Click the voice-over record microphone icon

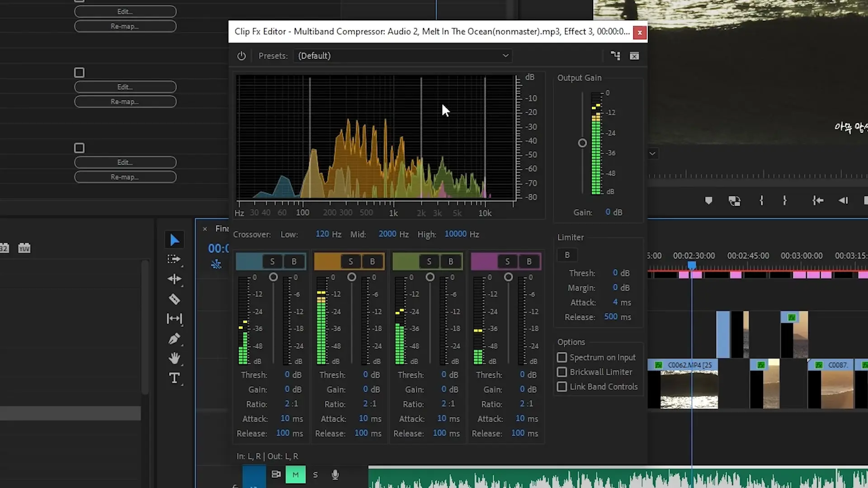[335, 474]
